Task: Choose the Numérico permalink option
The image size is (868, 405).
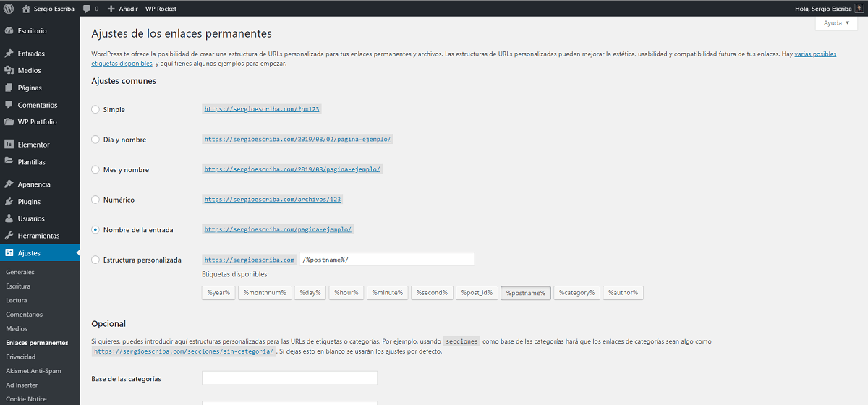Action: click(95, 200)
